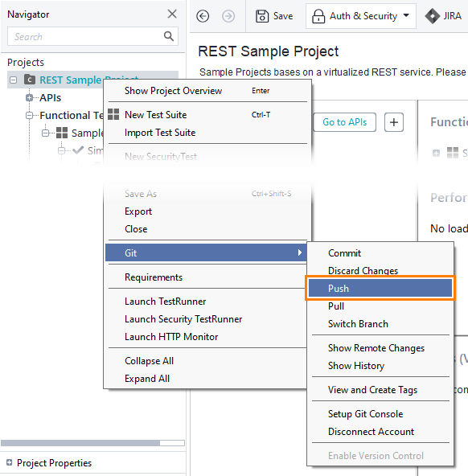Click the JIRA diamond icon

click(x=432, y=16)
